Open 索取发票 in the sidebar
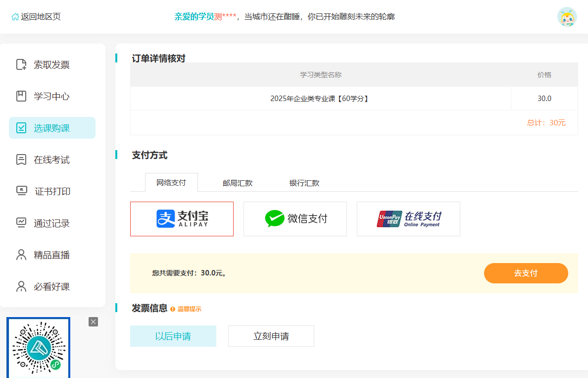Screen dimensions: 588x378 [52, 64]
